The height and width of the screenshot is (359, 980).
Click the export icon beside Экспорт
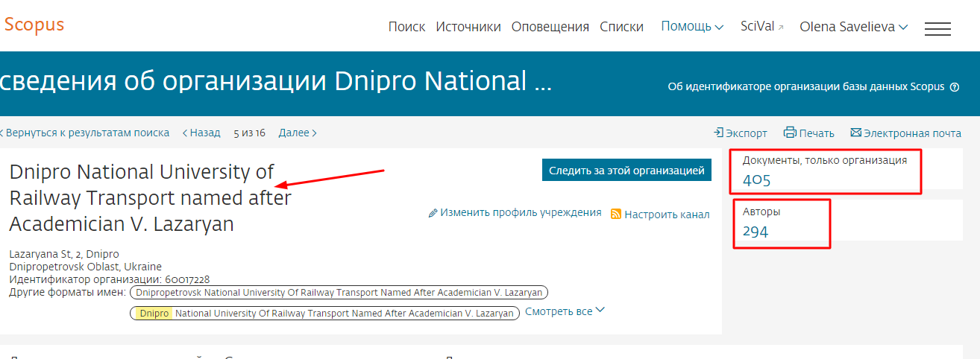coord(719,133)
